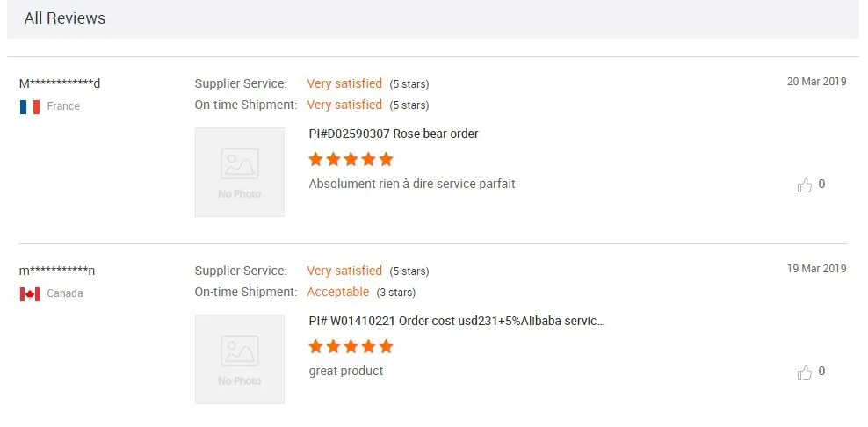Click the Acceptable on-time shipment rating
Viewport: 868px width, 427px height.
[338, 292]
